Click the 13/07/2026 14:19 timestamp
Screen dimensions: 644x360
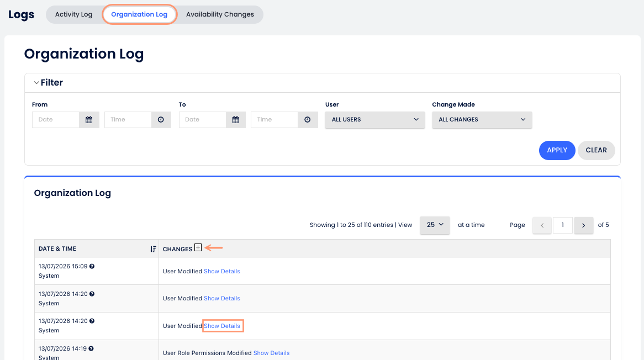tap(62, 348)
